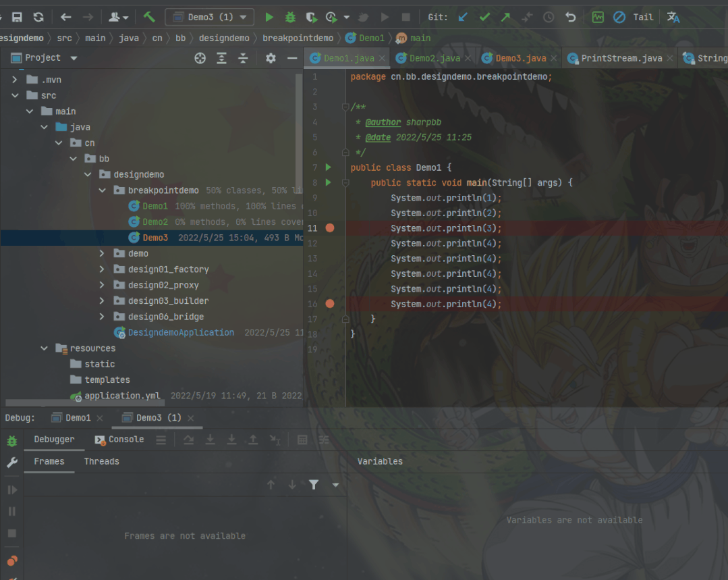The height and width of the screenshot is (580, 728).
Task: Toggle the breakpoint on line 16
Action: (329, 303)
